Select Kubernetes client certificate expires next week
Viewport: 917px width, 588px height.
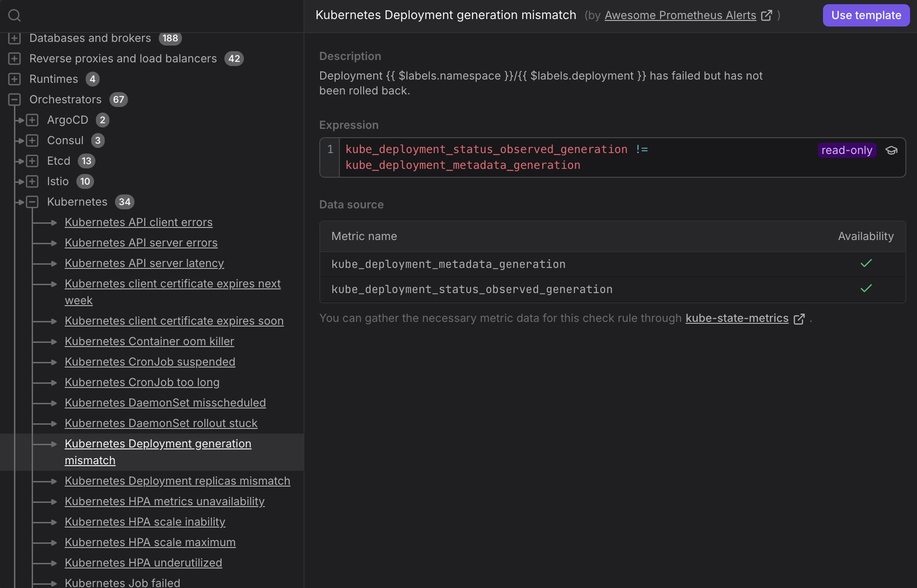tap(173, 292)
